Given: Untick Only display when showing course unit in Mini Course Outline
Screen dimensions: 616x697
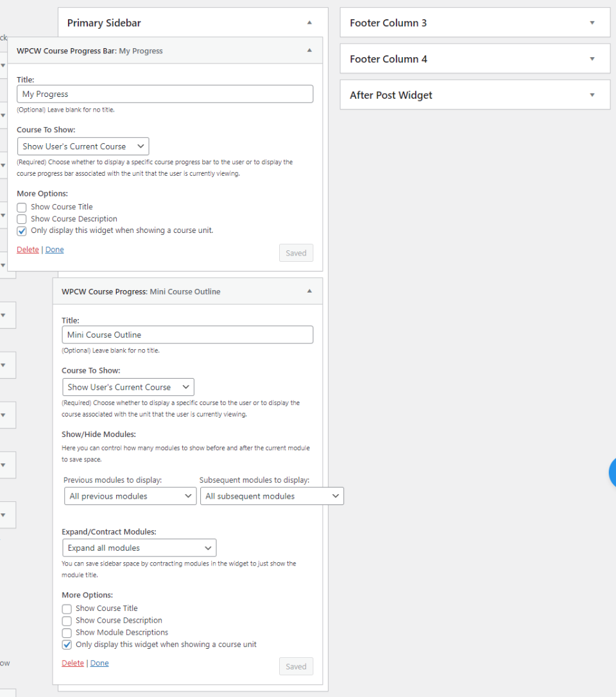Looking at the screenshot, I should (67, 644).
